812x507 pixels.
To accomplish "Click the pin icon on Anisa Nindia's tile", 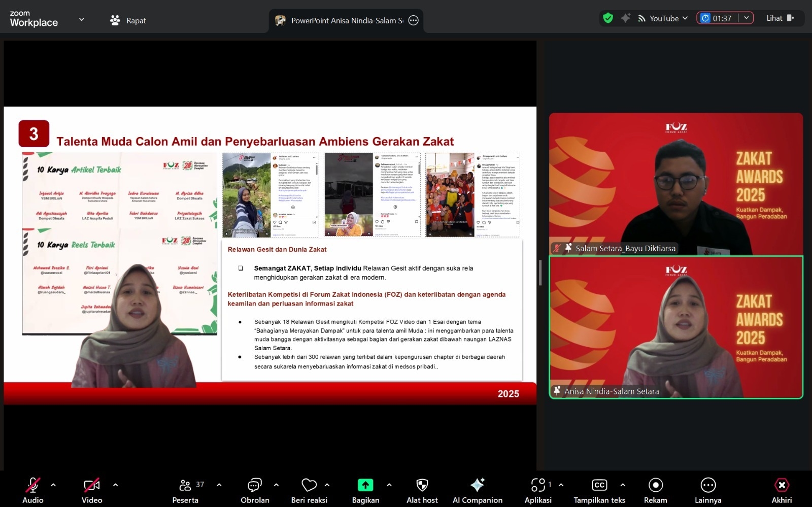I will [557, 391].
